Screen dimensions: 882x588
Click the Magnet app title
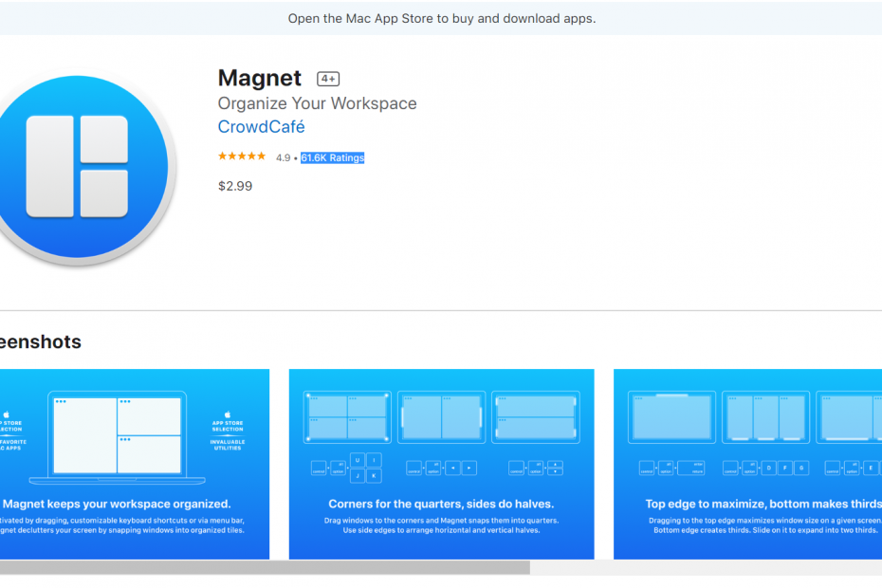(x=259, y=78)
